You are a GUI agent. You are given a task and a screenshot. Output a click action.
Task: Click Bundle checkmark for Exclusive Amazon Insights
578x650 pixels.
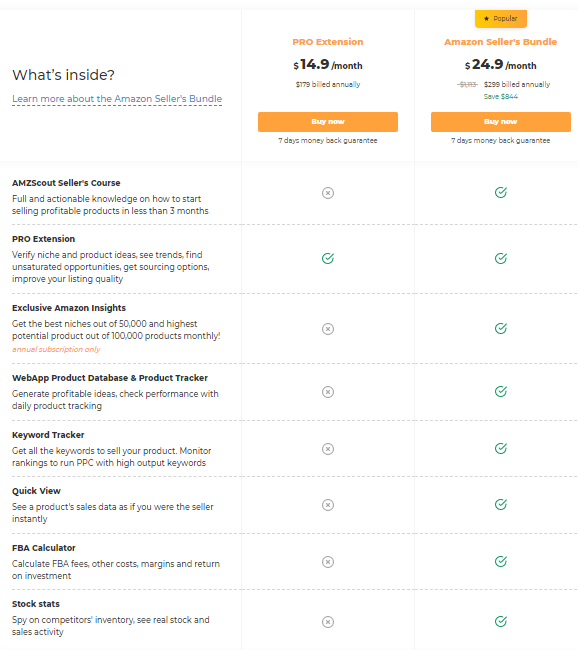point(500,328)
